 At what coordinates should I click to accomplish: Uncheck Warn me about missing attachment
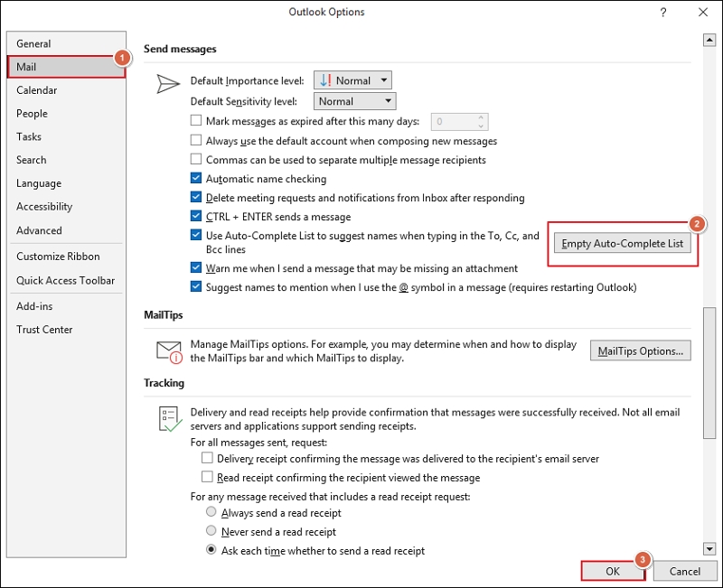click(x=196, y=267)
